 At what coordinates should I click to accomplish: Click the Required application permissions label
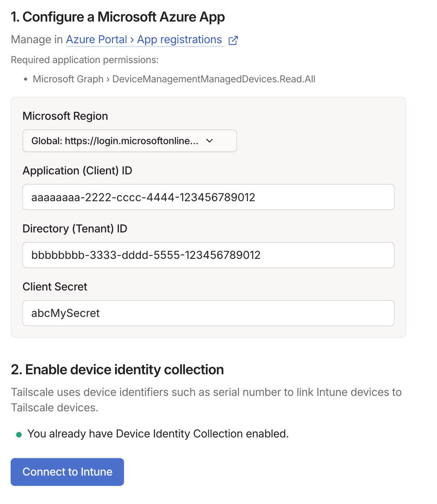84,59
